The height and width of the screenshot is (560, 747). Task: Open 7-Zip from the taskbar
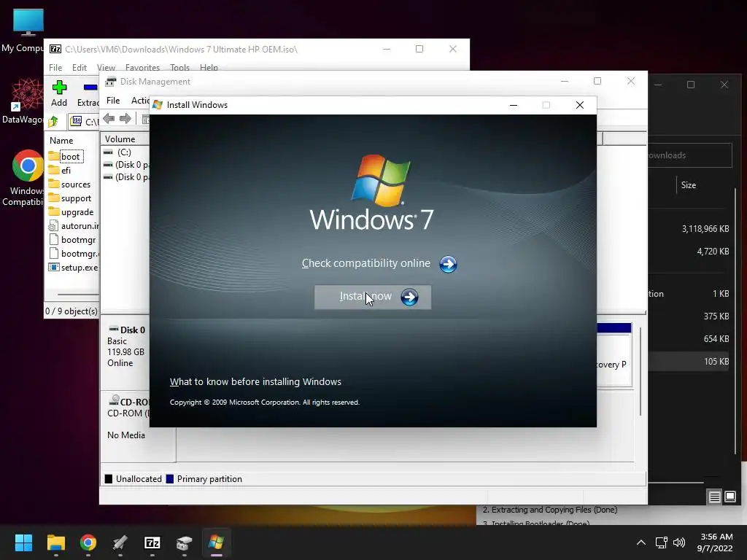152,542
